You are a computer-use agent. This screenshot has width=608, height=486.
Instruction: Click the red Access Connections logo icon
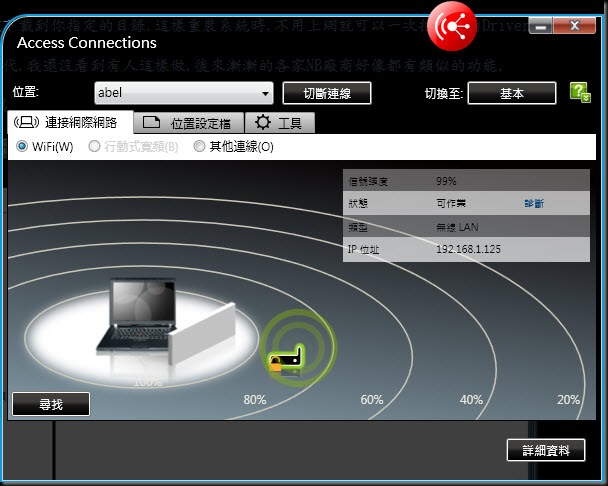click(x=452, y=26)
